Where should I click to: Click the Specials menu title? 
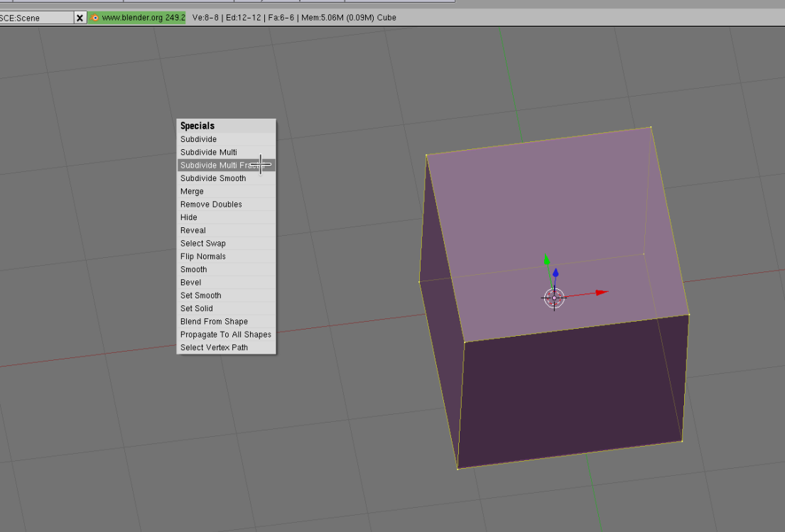point(197,126)
